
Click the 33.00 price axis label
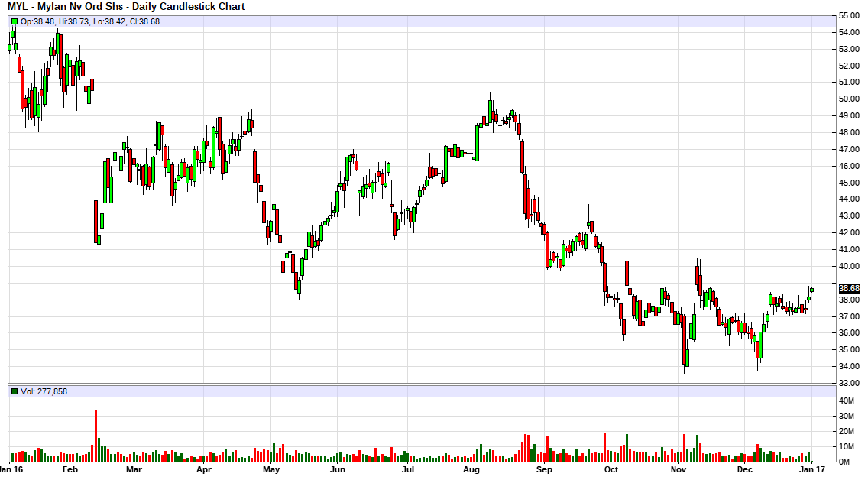coord(849,383)
